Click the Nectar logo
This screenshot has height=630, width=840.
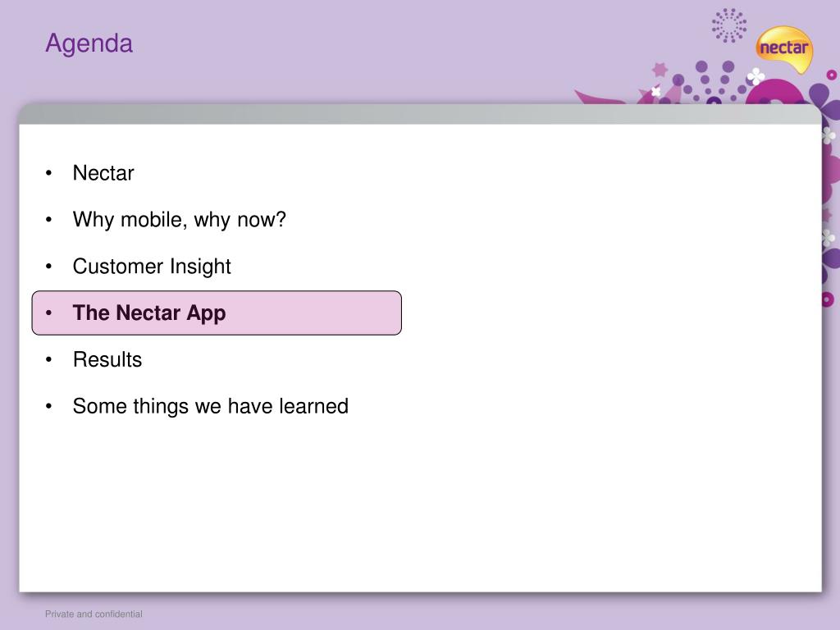(x=784, y=49)
